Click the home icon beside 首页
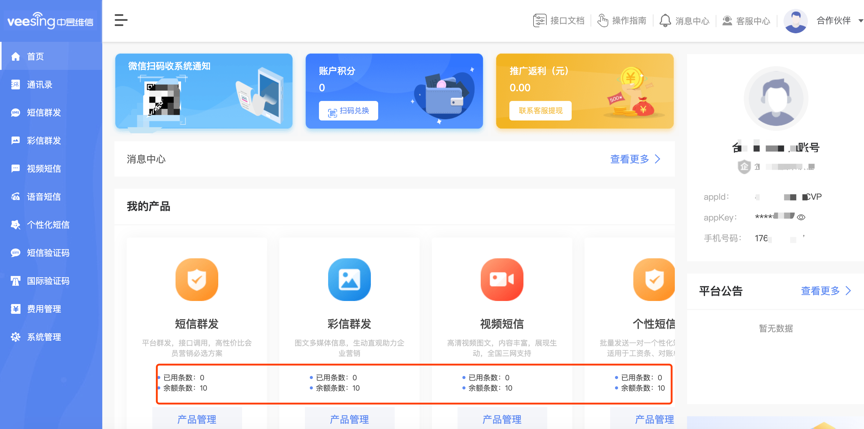Viewport: 864px width, 429px height. (15, 56)
